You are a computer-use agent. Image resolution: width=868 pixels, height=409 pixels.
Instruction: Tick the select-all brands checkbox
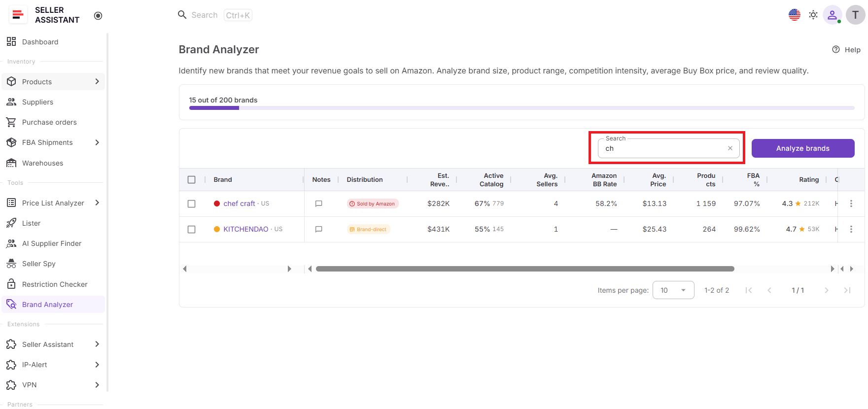[x=192, y=180]
